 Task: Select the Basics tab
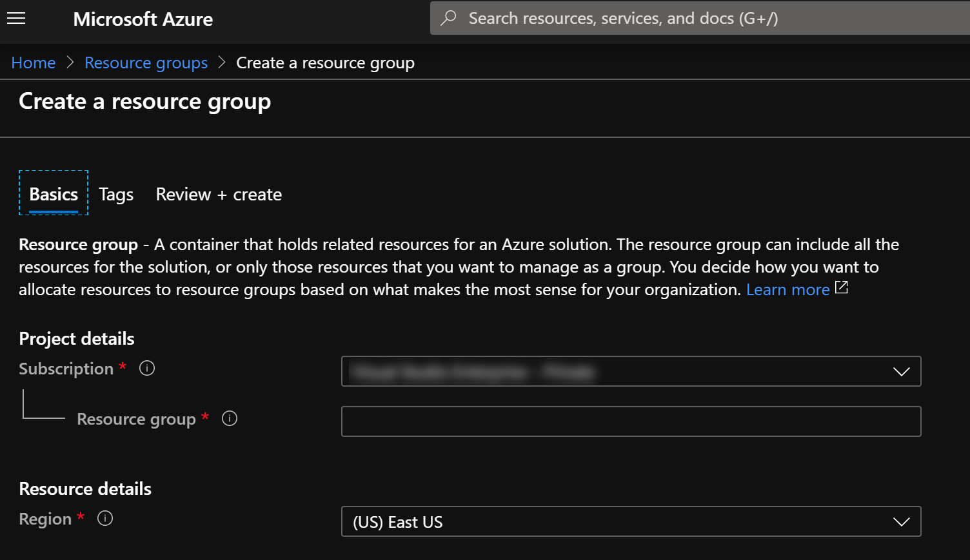[x=53, y=194]
